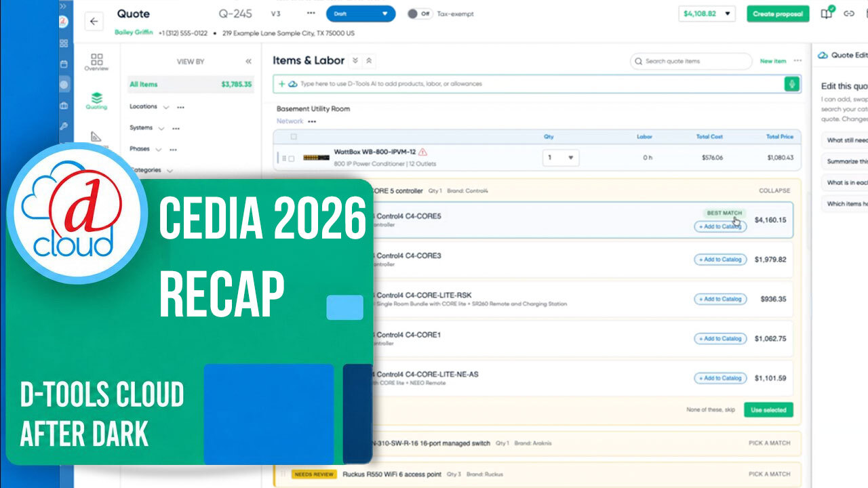This screenshot has width=868, height=488.
Task: Click the Use selected button
Action: pos(768,410)
